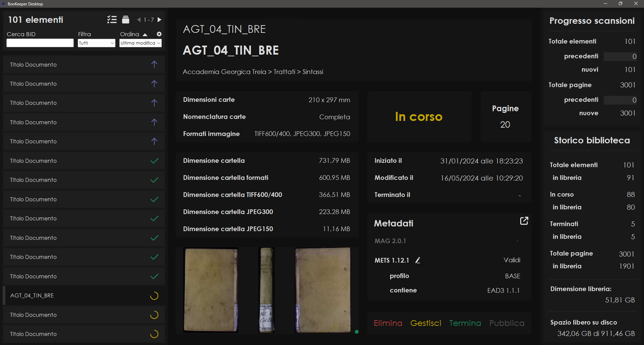Open the Filtra dropdown showing Tutti

[x=96, y=43]
